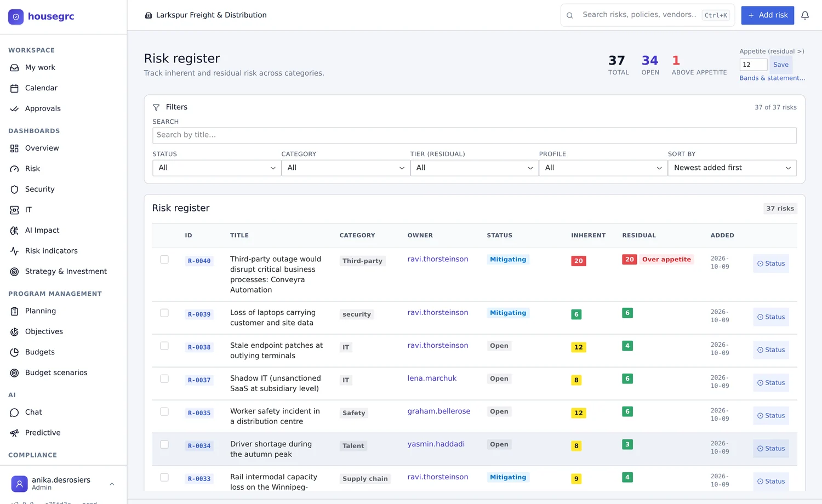Click the Strategy & Investment target icon
The width and height of the screenshot is (822, 504).
(14, 272)
